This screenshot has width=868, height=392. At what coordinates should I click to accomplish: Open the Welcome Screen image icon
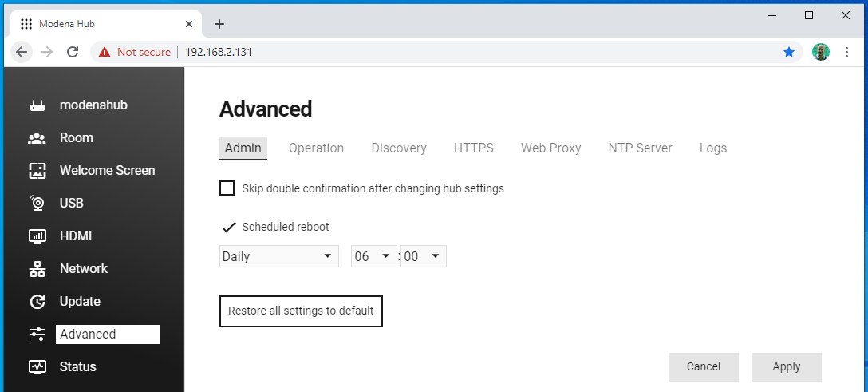tap(37, 171)
